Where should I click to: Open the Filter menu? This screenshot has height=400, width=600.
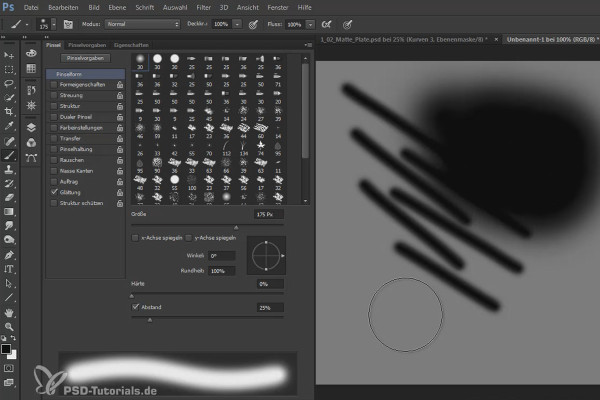[204, 7]
